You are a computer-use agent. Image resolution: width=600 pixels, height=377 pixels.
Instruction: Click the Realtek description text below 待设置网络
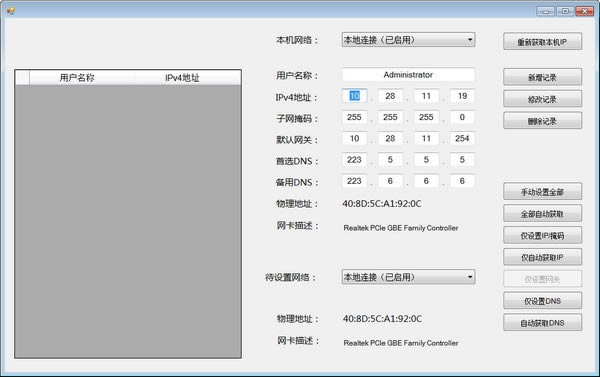[x=401, y=343]
